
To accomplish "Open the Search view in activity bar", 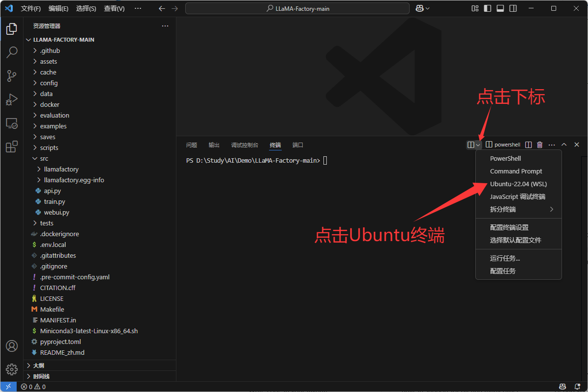I will coord(12,52).
